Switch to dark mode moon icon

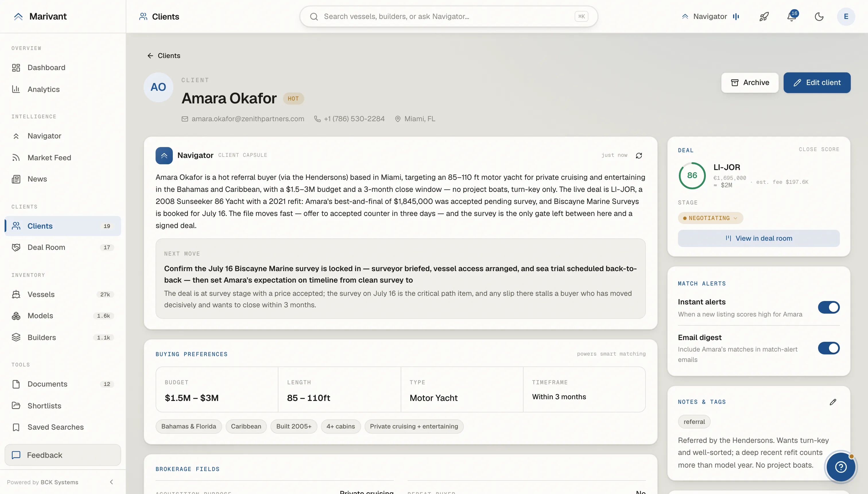pyautogui.click(x=819, y=16)
